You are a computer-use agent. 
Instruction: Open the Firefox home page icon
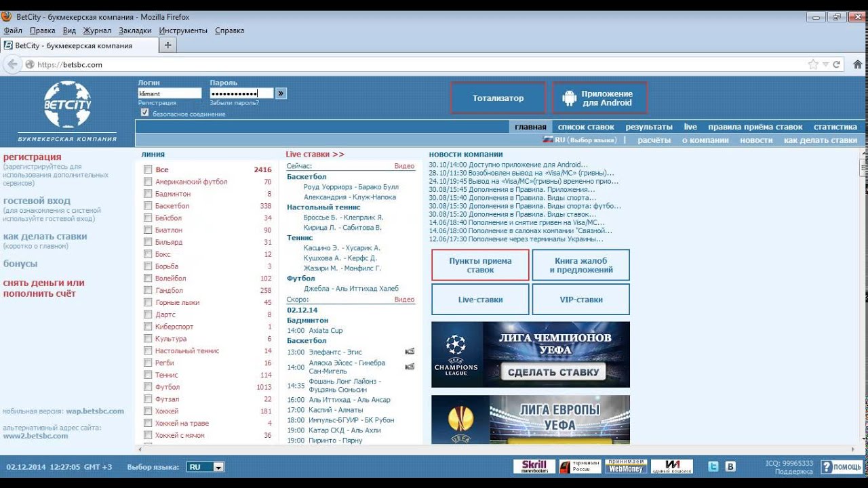click(857, 64)
